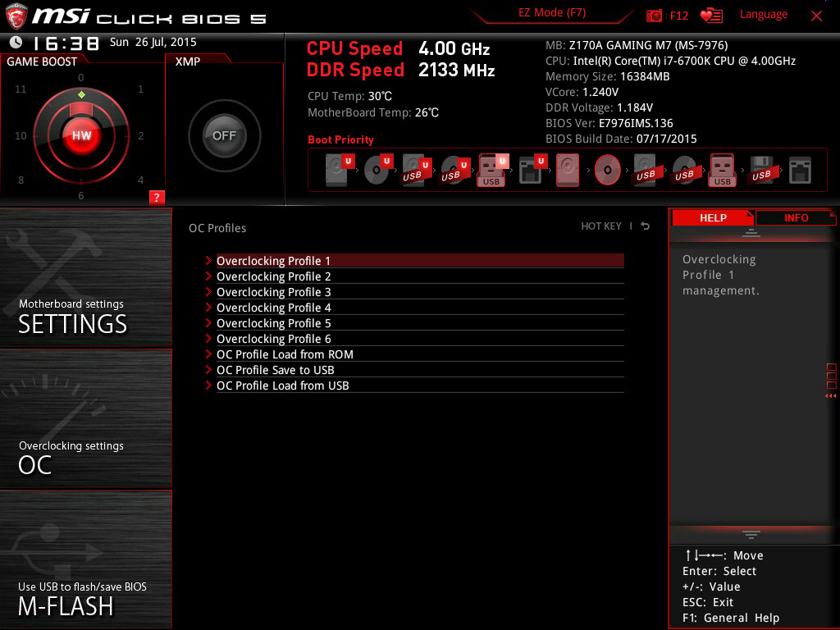This screenshot has width=840, height=630.
Task: Go back using the return arrow icon
Action: click(x=646, y=226)
